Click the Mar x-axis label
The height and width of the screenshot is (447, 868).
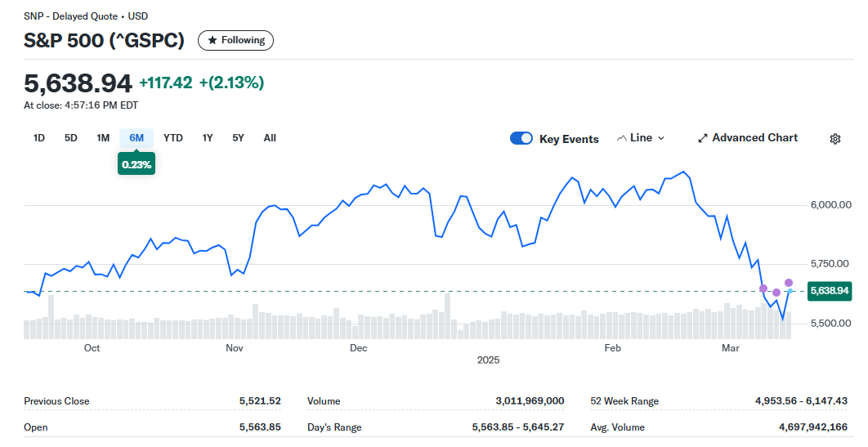coord(730,348)
